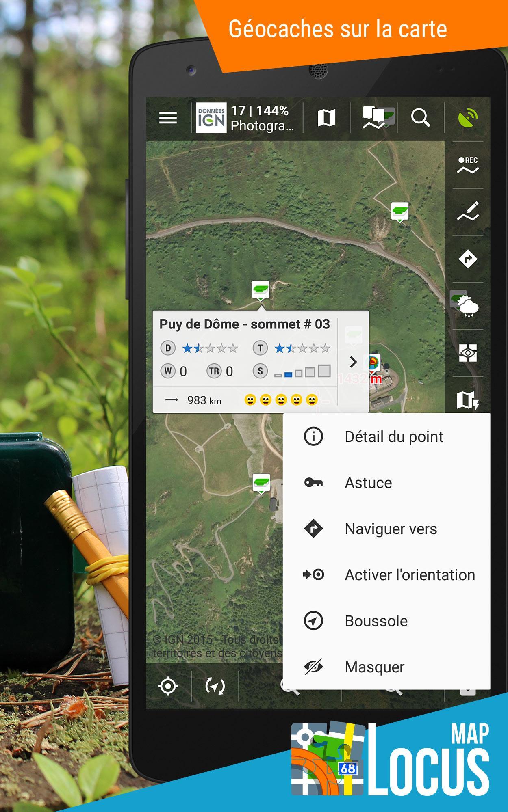Tap the cache size indicator
The width and height of the screenshot is (508, 812).
pos(302,371)
